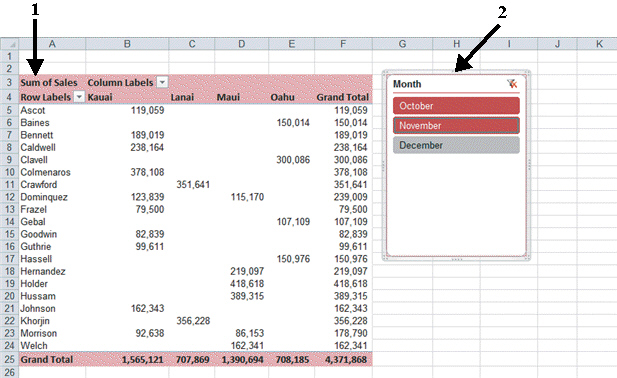Select the Holder row label
This screenshot has width=617, height=378.
coord(34,284)
